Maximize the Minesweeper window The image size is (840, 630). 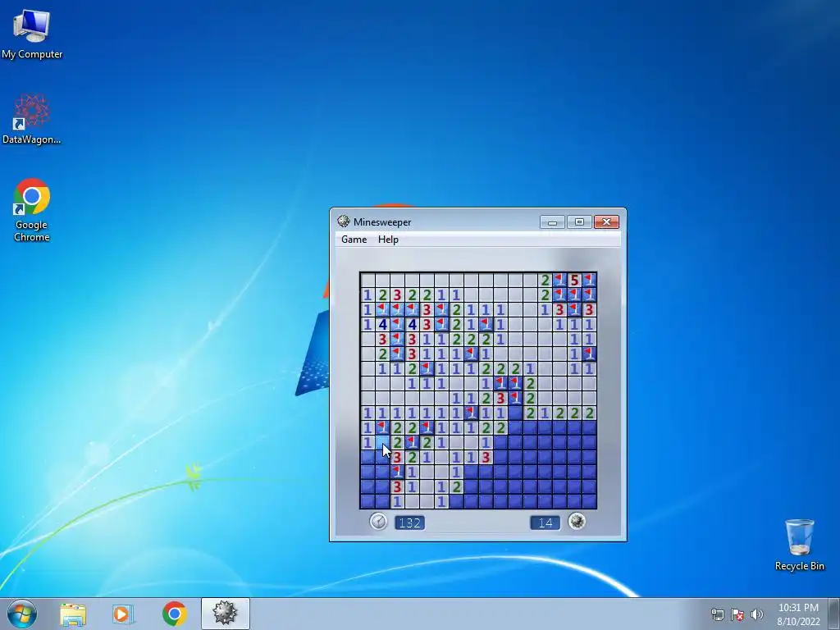click(x=579, y=221)
